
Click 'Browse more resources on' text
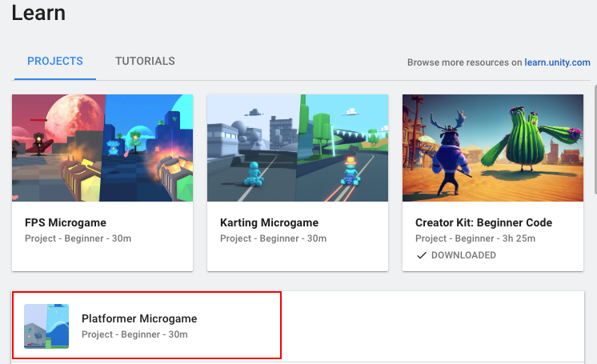click(464, 62)
